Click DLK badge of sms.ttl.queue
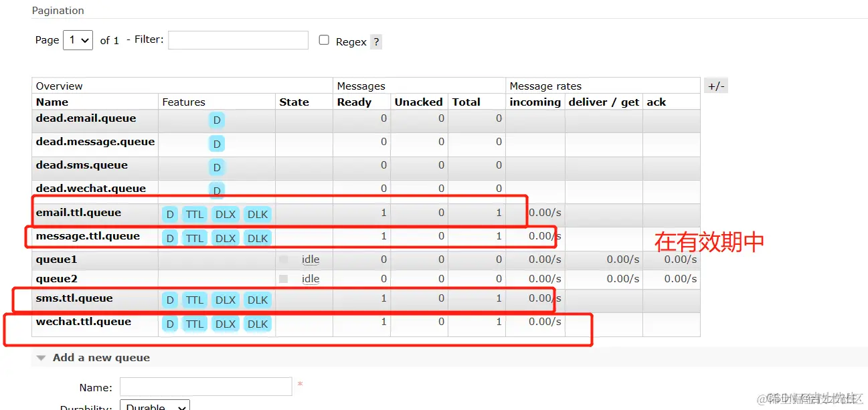868x410 pixels. pyautogui.click(x=258, y=300)
